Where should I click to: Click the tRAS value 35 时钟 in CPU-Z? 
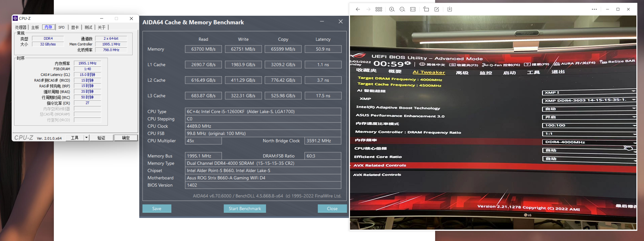87,92
